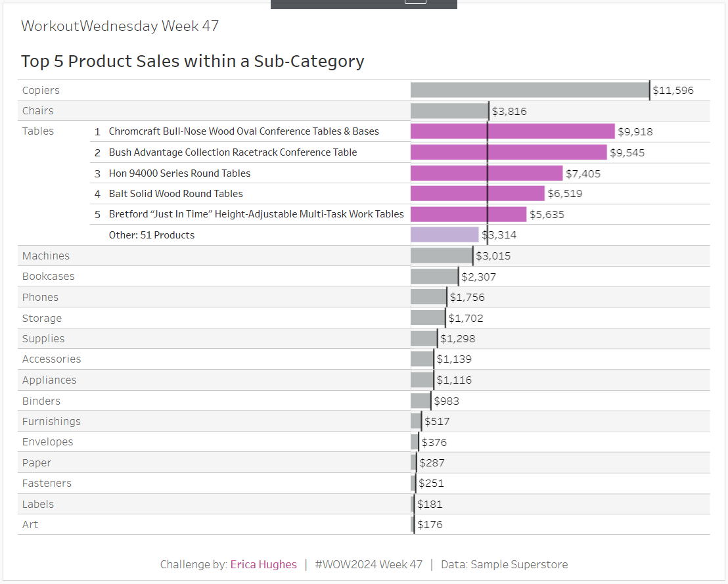This screenshot has width=728, height=584.
Task: Click the Bush Advantage Racetrack Conference Table label
Action: click(233, 152)
